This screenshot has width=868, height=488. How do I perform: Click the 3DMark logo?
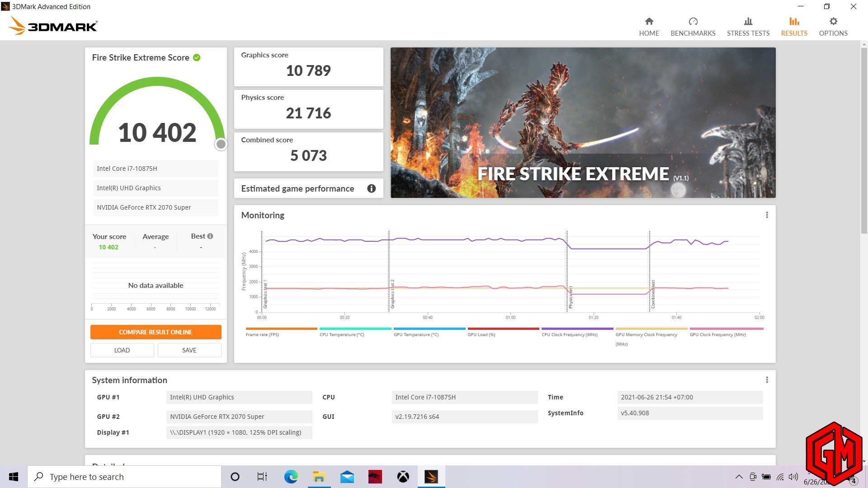[x=52, y=26]
